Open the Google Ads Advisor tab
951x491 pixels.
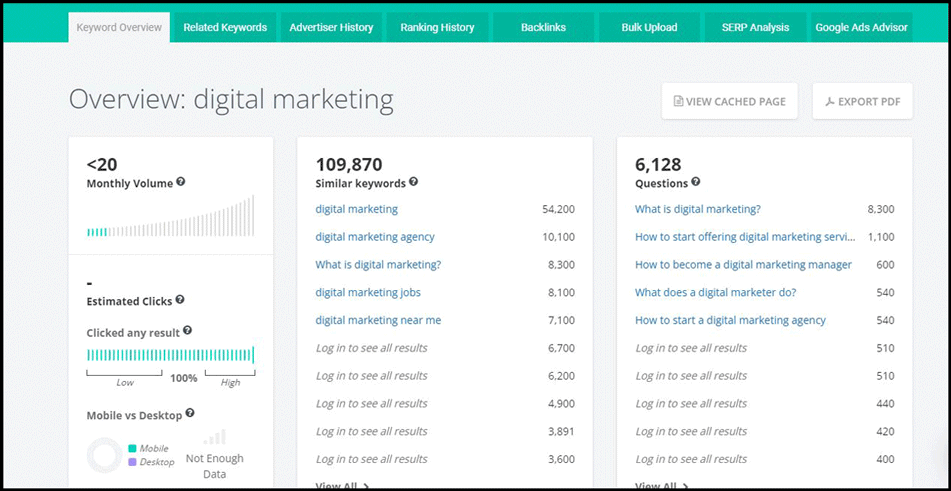coord(861,28)
